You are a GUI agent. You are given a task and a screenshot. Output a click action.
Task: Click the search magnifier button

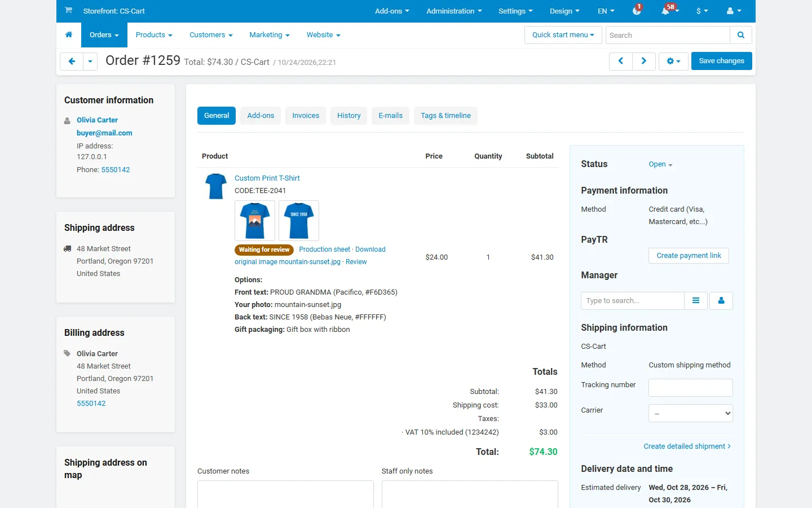[741, 35]
